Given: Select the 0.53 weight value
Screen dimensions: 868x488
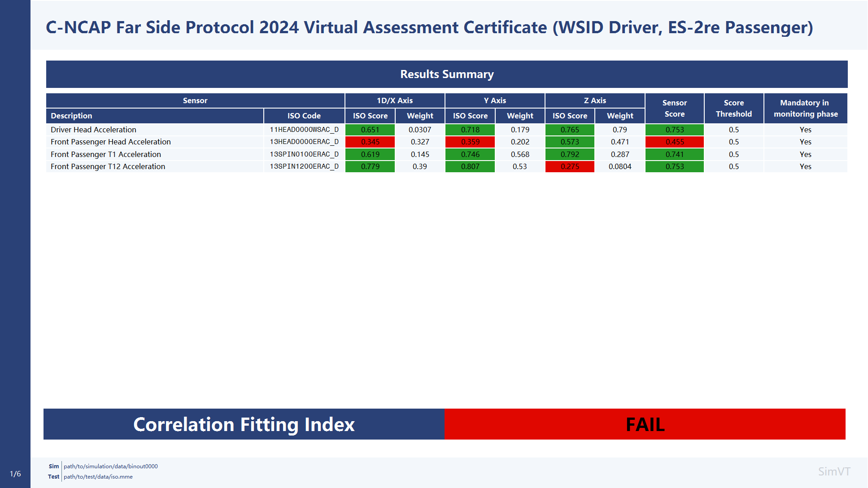Looking at the screenshot, I should [x=520, y=166].
